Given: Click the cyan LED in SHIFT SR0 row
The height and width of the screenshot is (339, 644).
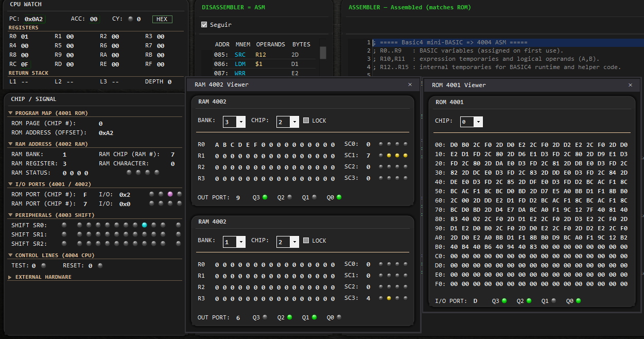Looking at the screenshot, I should pos(145,225).
